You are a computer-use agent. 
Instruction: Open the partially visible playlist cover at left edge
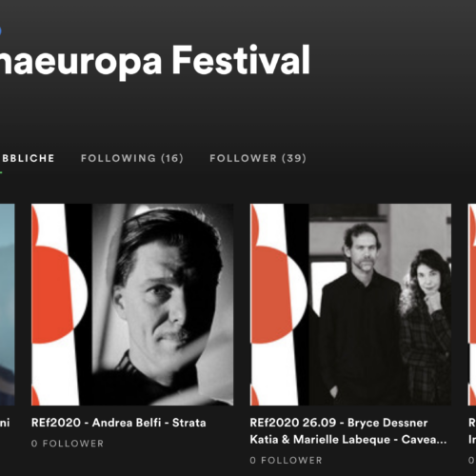pos(8,305)
